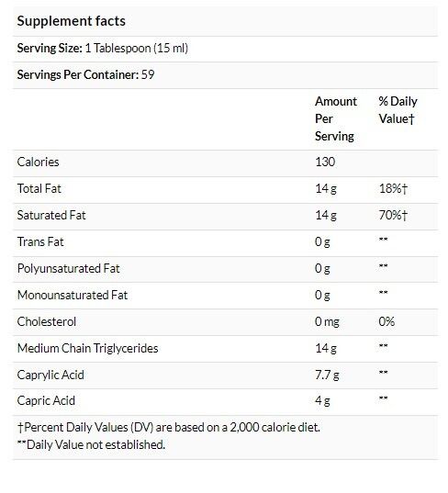The width and height of the screenshot is (448, 493).
Task: Click the Amount Per Serving column header
Action: [336, 118]
